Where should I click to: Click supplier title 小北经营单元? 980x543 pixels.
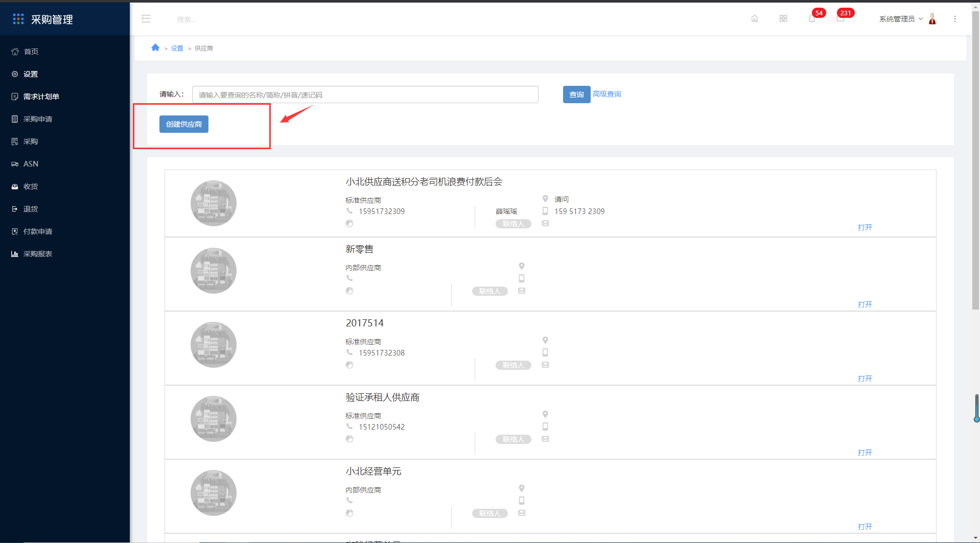pos(374,471)
